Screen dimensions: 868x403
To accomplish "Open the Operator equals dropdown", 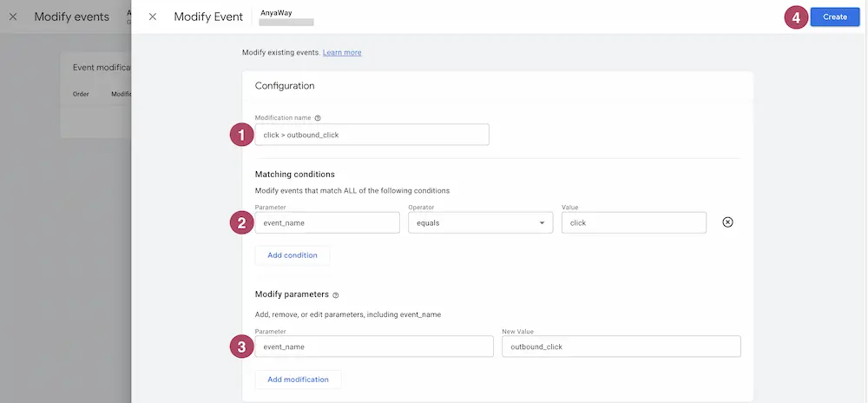I will (x=481, y=222).
